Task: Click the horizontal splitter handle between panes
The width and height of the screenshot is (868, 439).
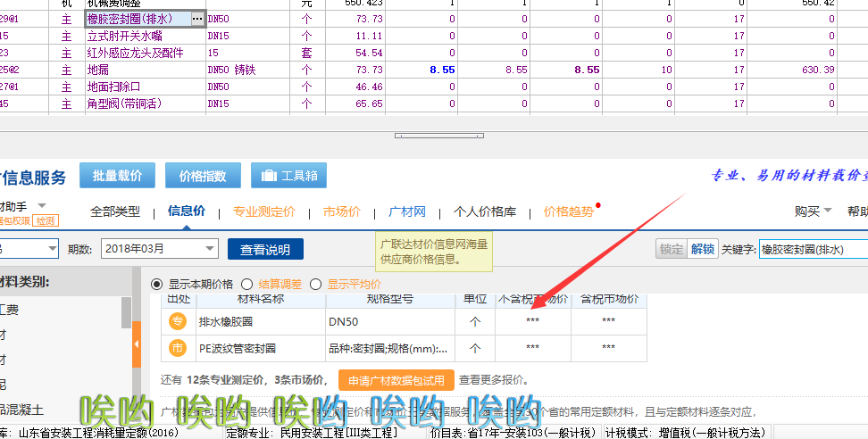Action: coord(439,136)
